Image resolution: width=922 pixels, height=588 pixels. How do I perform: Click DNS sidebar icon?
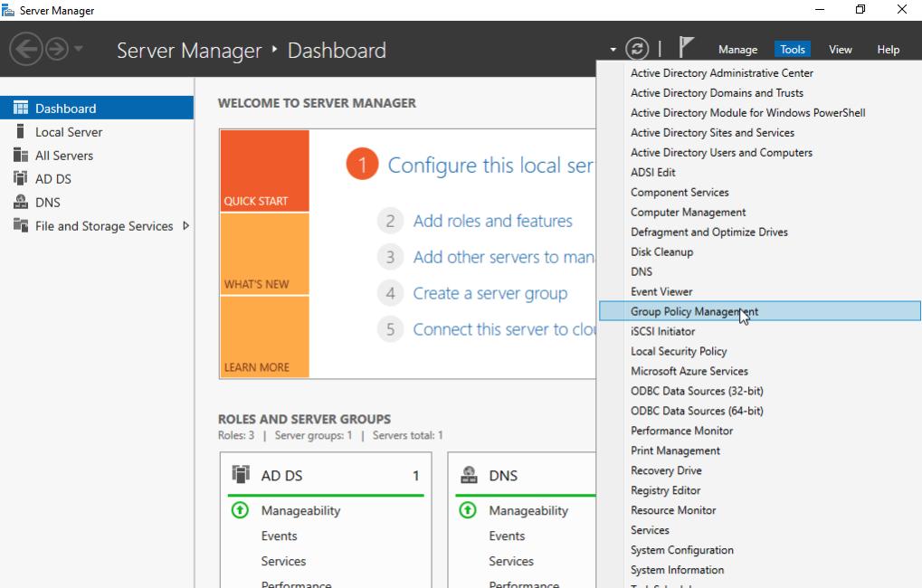(x=21, y=202)
